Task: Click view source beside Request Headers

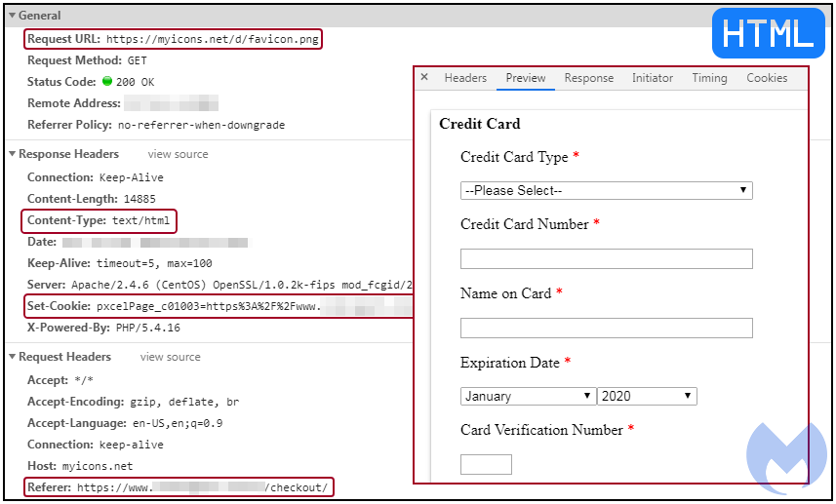Action: [171, 357]
